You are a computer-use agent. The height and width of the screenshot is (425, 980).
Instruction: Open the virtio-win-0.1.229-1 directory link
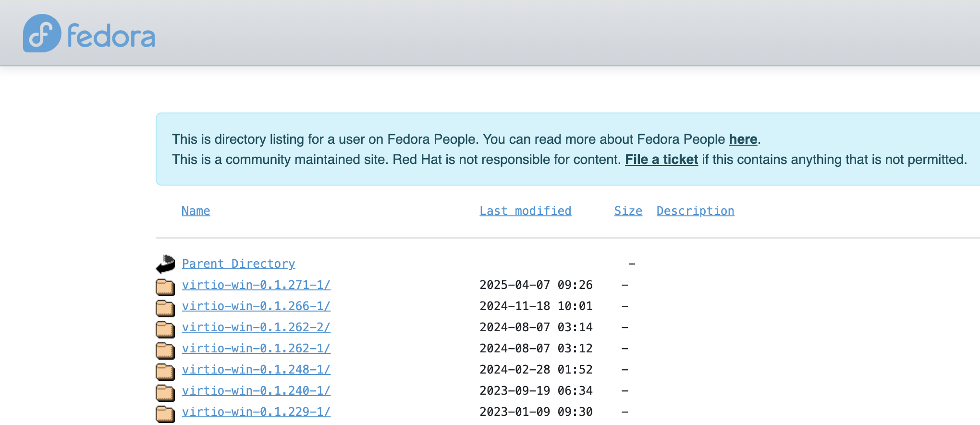click(x=256, y=412)
